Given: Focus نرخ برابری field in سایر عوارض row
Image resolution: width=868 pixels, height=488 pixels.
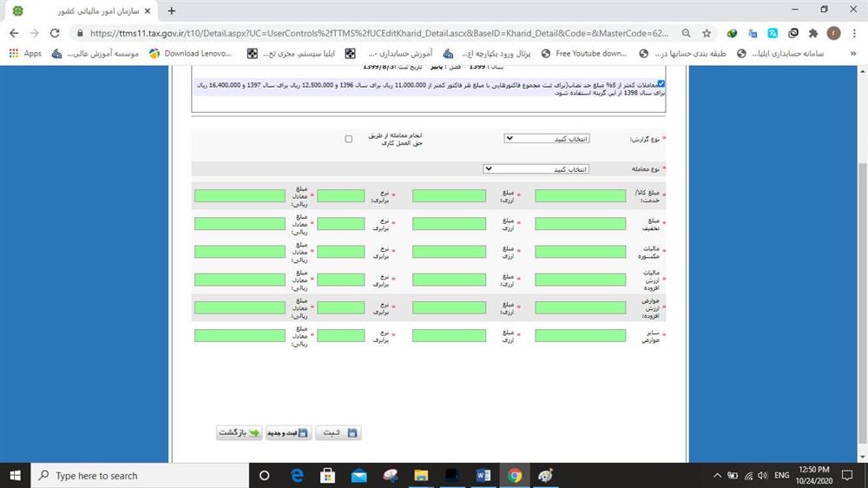Looking at the screenshot, I should coord(341,336).
